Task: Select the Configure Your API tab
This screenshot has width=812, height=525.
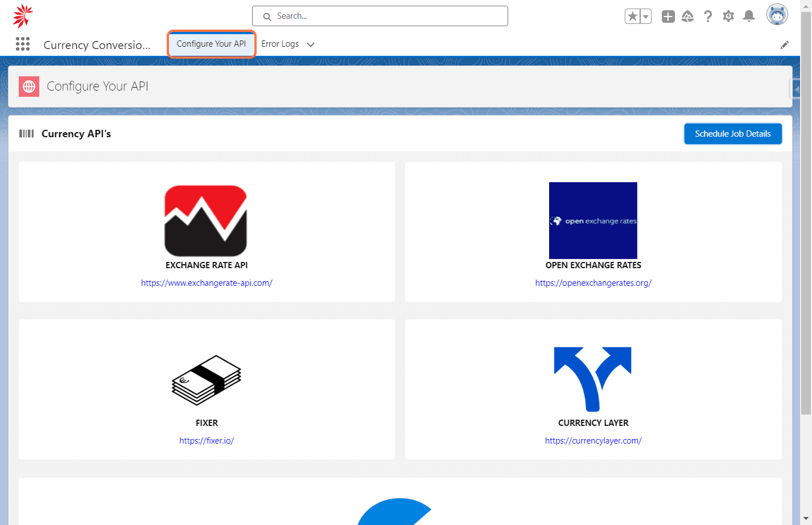Action: [211, 44]
